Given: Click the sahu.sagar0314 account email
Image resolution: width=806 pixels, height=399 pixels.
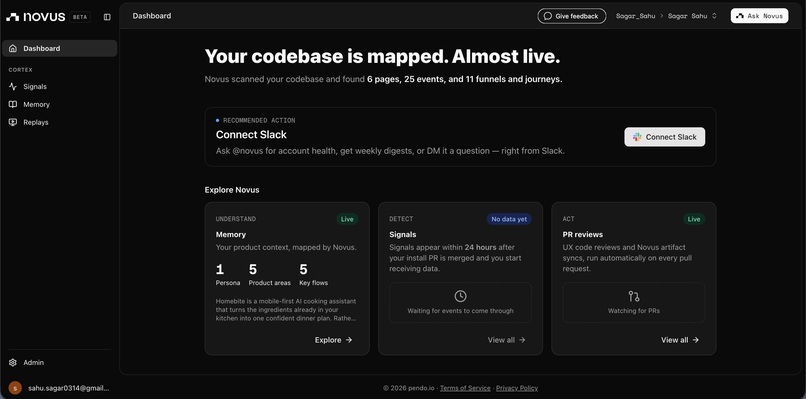Looking at the screenshot, I should tap(68, 388).
